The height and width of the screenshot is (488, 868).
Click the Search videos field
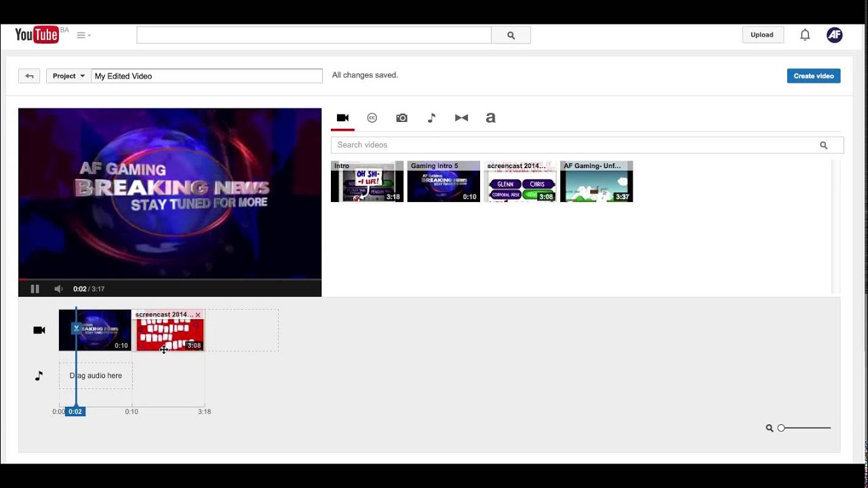pyautogui.click(x=587, y=145)
